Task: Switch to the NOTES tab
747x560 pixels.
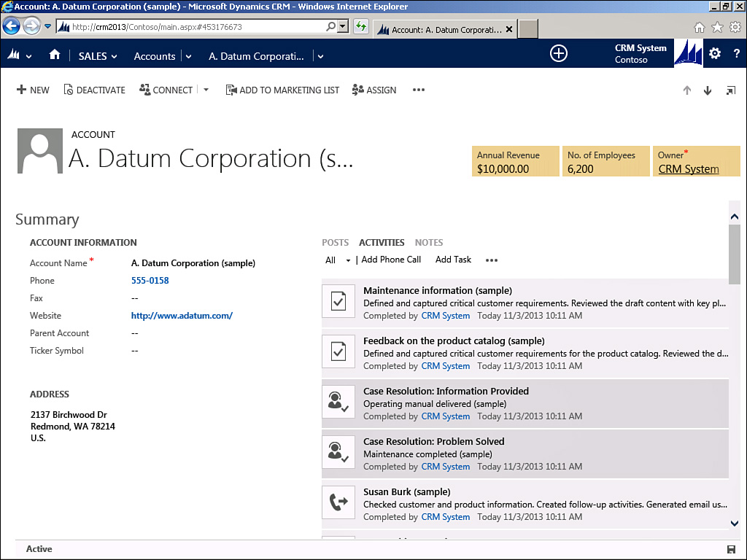Action: [x=429, y=242]
